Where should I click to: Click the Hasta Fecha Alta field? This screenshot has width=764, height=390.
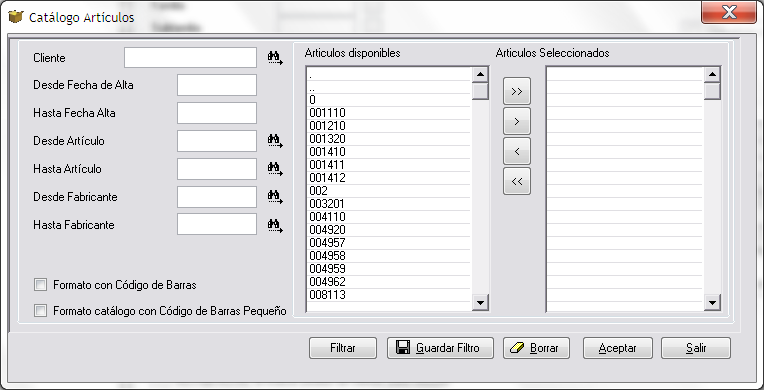click(217, 113)
